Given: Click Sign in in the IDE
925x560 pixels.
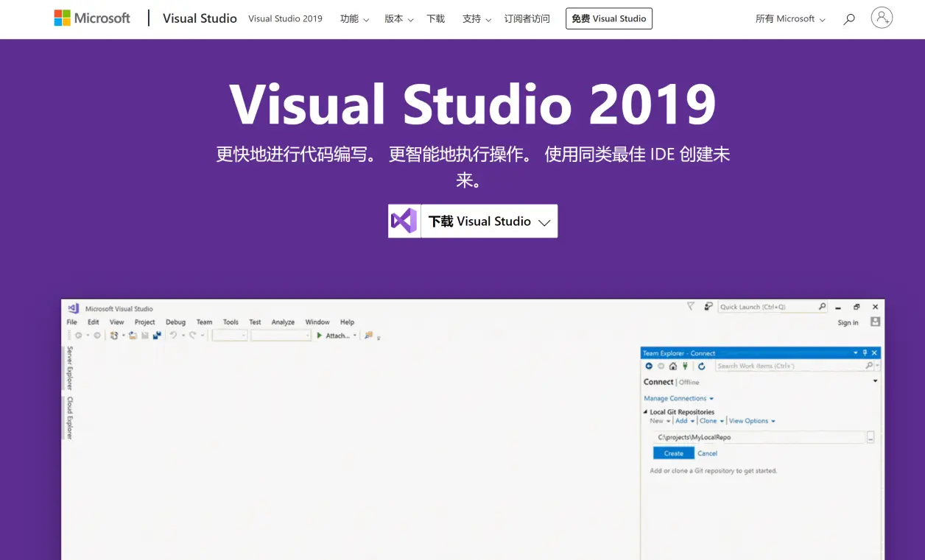Looking at the screenshot, I should [x=848, y=322].
